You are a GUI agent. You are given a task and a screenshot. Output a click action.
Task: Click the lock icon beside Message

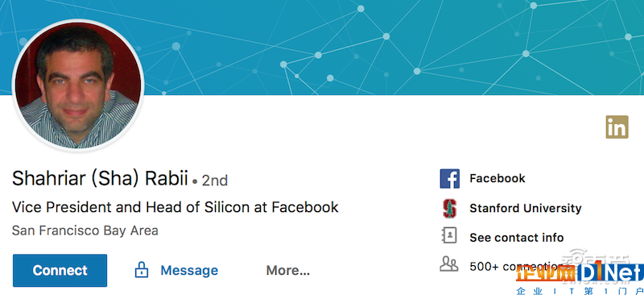click(142, 269)
